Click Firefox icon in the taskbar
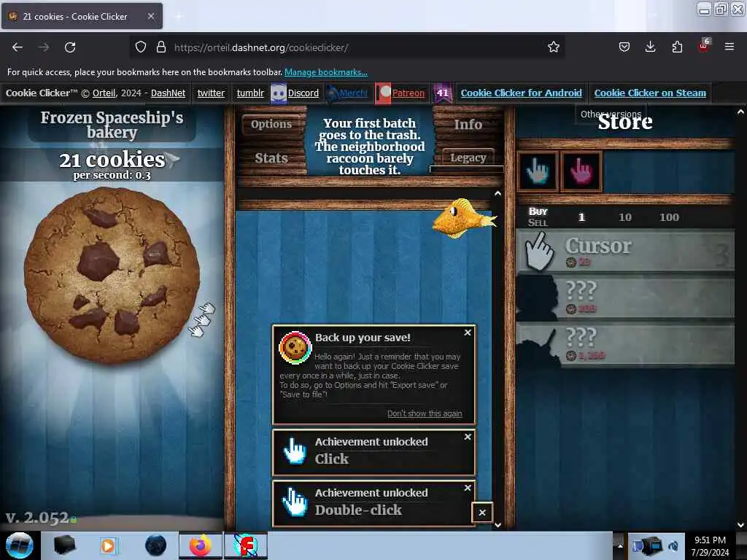Viewport: 747px width, 560px height. [x=200, y=545]
